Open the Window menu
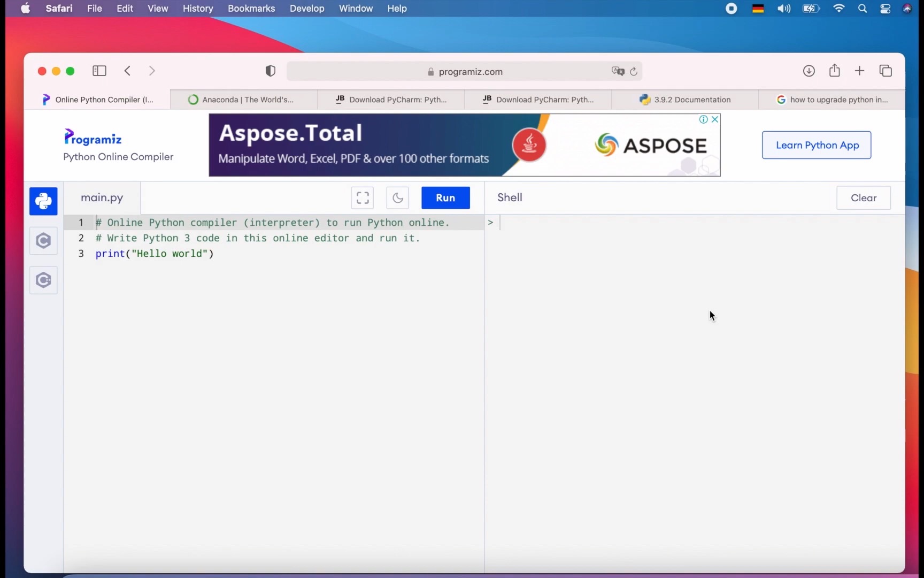The image size is (924, 578). pos(356,9)
